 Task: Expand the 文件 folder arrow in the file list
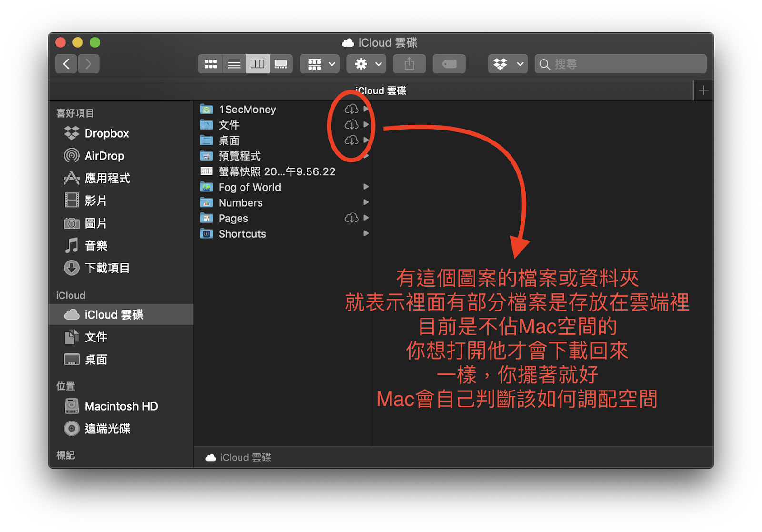point(366,124)
